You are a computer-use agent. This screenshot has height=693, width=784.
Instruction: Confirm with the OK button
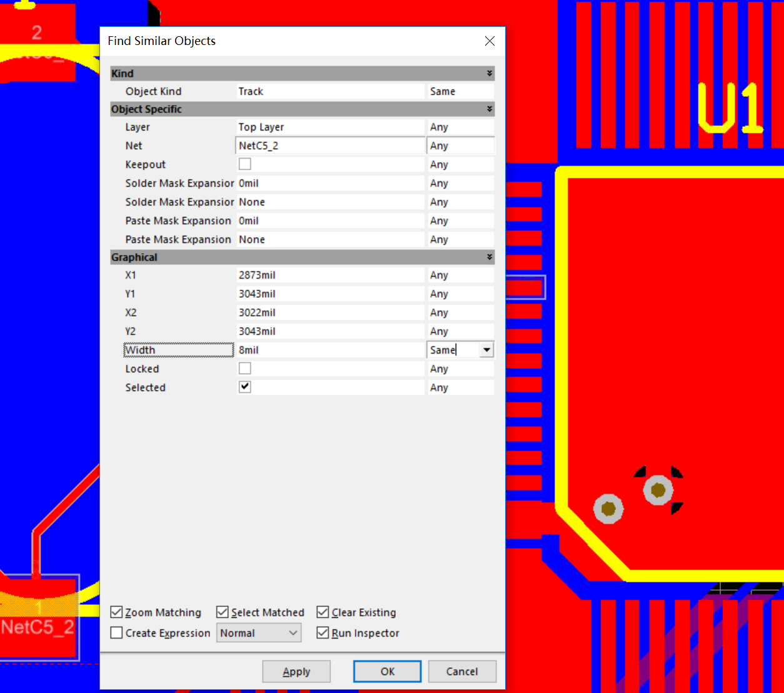point(387,672)
